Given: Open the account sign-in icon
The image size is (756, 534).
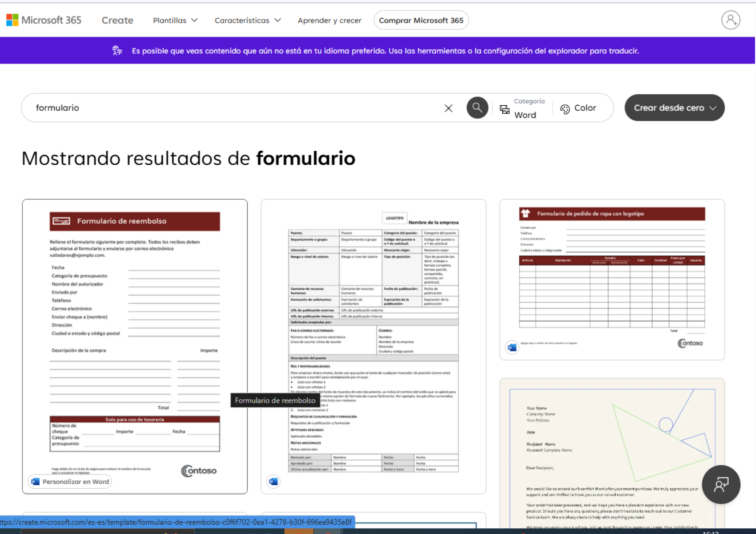Looking at the screenshot, I should point(731,20).
